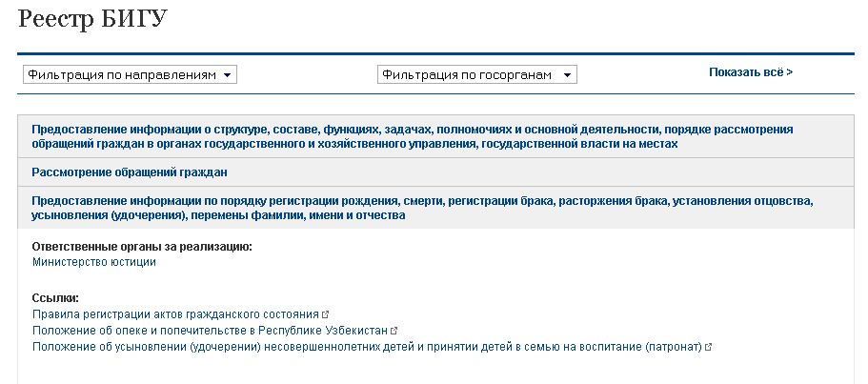Click external icon beside Положение об опеке link
The image size is (868, 384).
tap(394, 330)
